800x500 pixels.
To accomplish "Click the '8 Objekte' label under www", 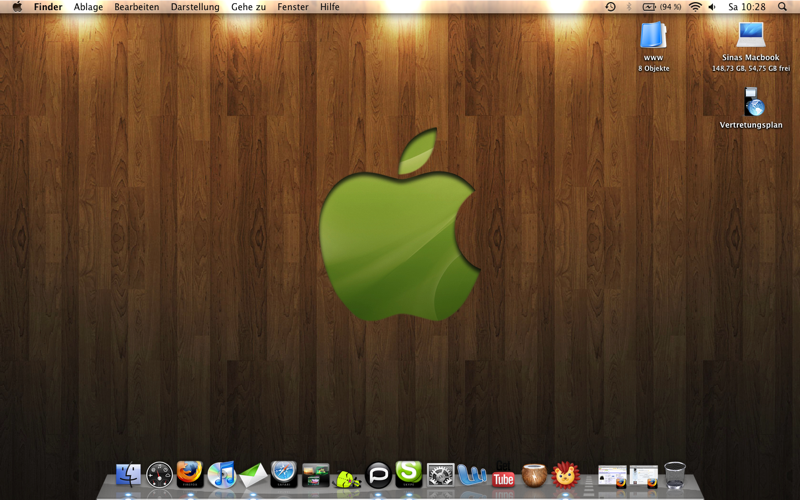I will pos(654,68).
